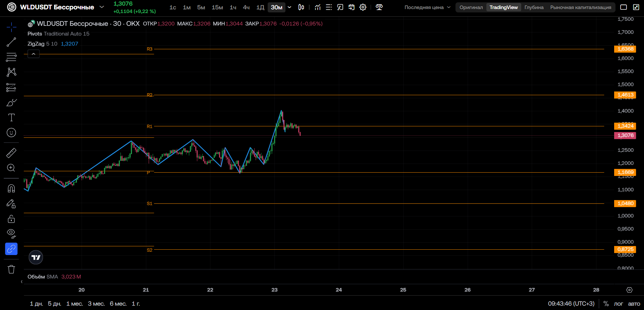Collapse the left drawing toolbar arrow

[x=22, y=282]
